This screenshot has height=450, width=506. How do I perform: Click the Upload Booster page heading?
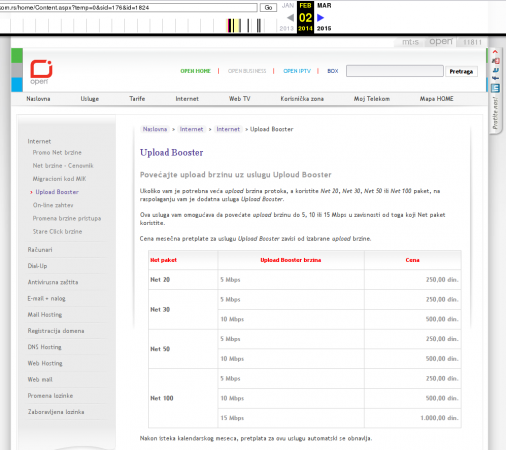click(172, 153)
